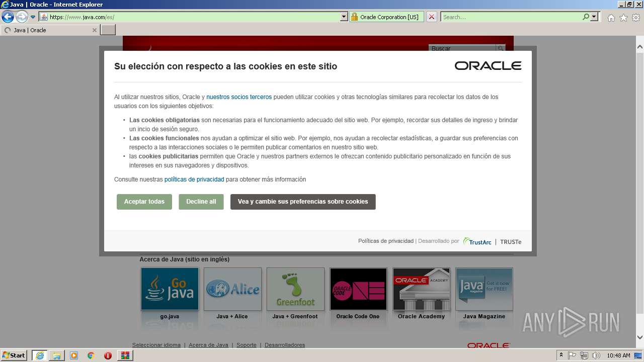Click the Oracle Corporation security lock badge
644x362 pixels.
(386, 17)
